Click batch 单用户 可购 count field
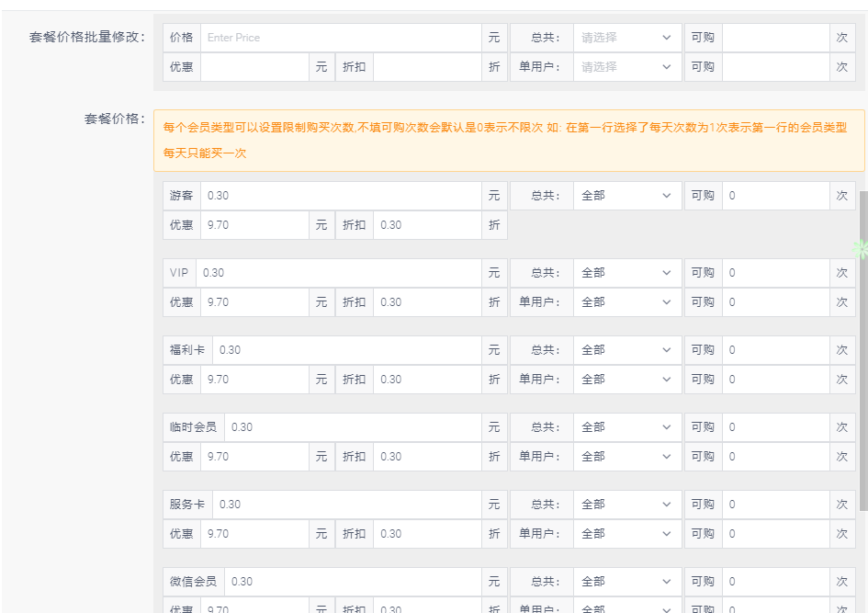The height and width of the screenshot is (613, 868). pyautogui.click(x=776, y=67)
